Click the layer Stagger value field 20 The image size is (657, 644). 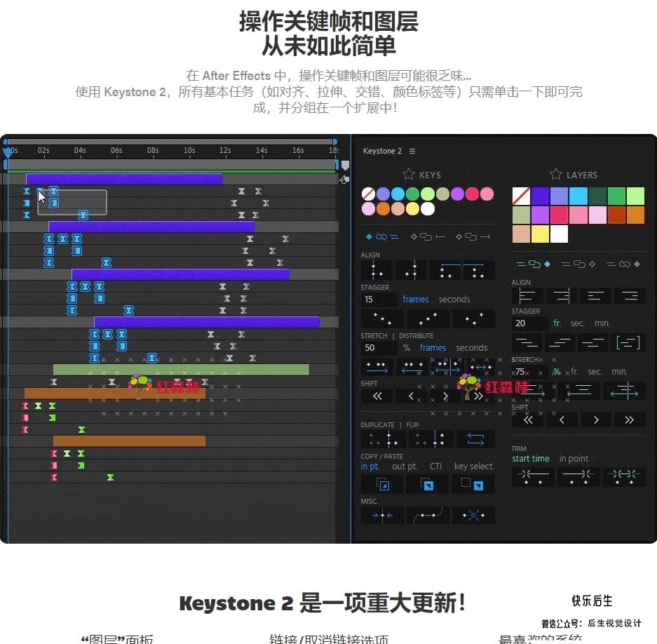529,323
